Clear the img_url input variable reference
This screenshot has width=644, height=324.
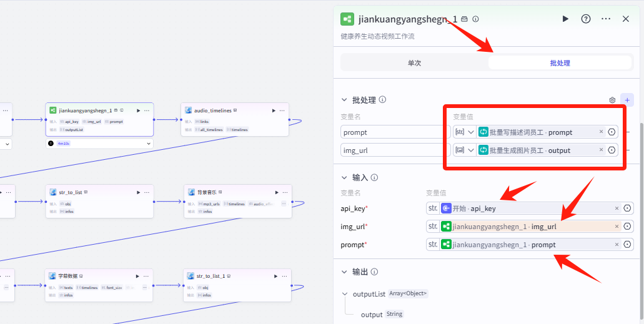[617, 227]
